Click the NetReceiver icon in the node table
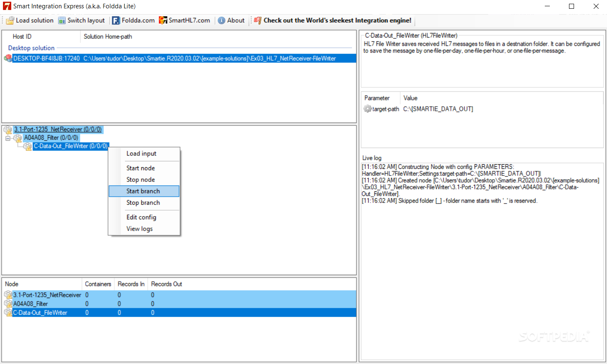This screenshot has height=364, width=607. pyautogui.click(x=8, y=295)
